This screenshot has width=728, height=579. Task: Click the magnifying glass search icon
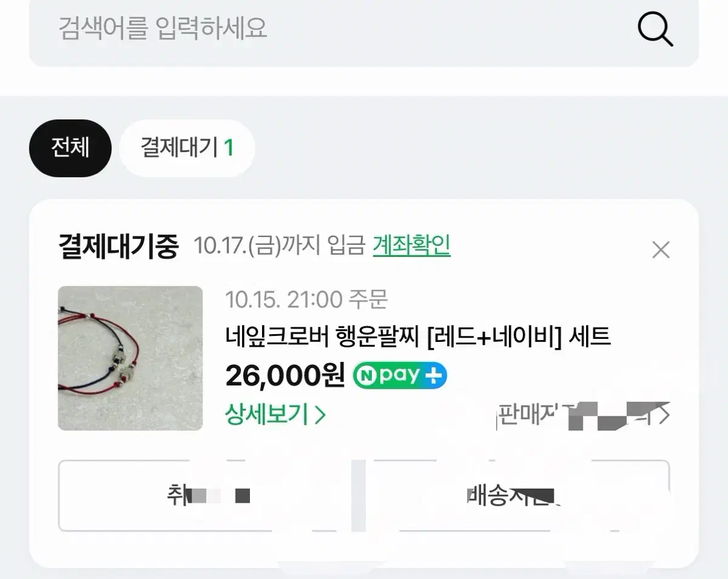(656, 29)
